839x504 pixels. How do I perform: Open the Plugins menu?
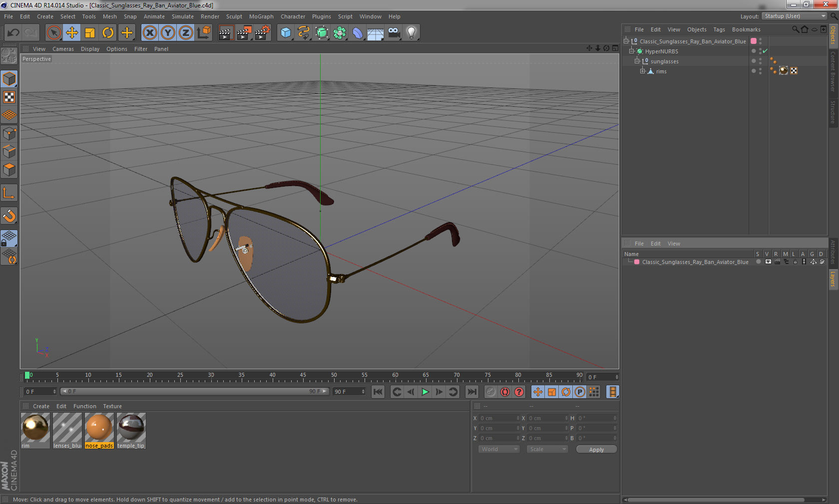[x=321, y=16]
